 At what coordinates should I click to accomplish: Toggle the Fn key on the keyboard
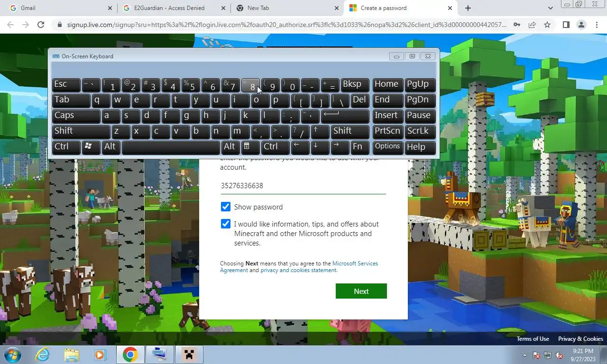pyautogui.click(x=360, y=147)
